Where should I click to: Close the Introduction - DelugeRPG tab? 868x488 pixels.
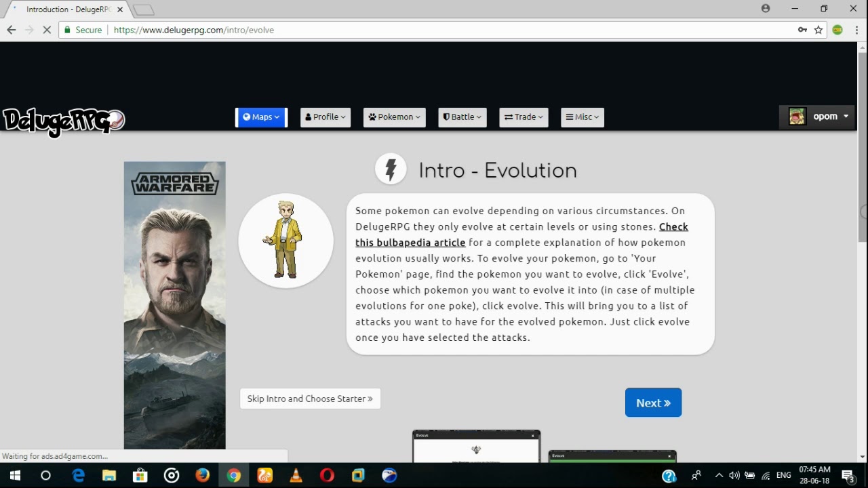pyautogui.click(x=119, y=9)
